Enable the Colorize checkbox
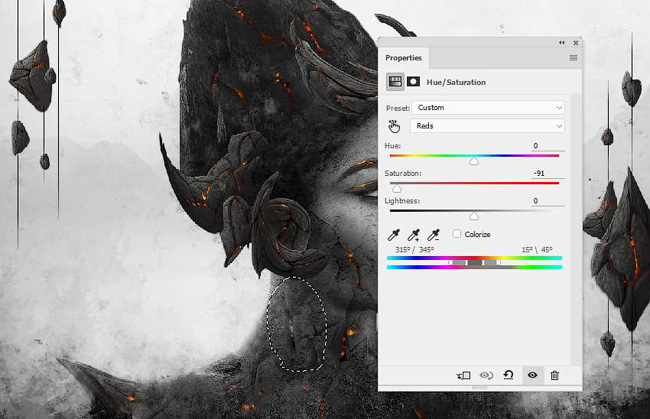 [457, 234]
